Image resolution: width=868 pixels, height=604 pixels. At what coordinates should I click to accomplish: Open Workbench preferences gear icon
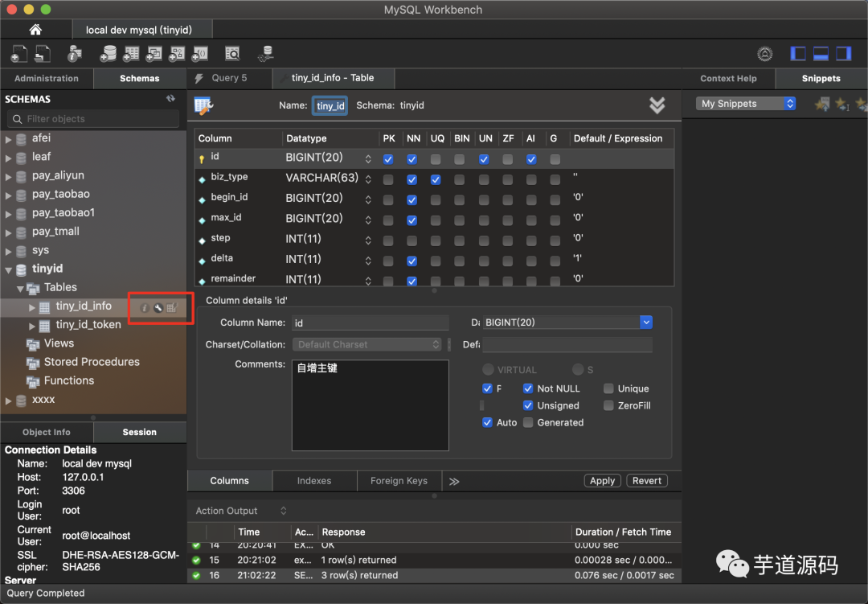[x=764, y=54]
